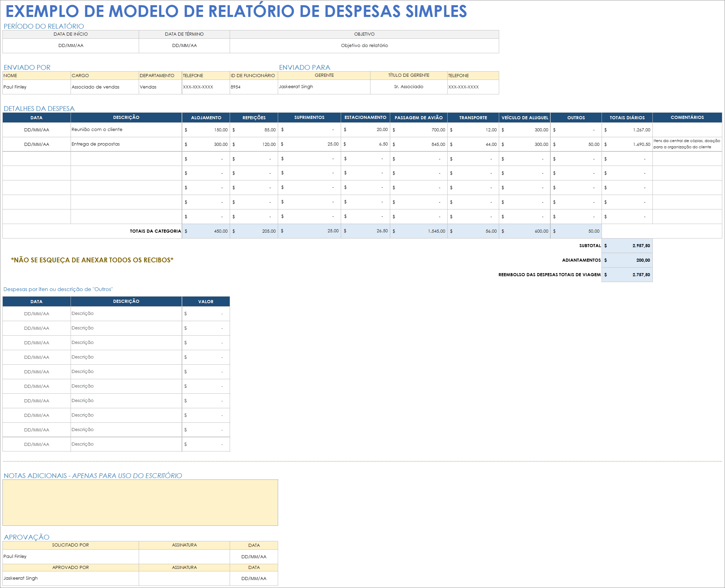Click employee ID cell '8954'
725x588 pixels.
pyautogui.click(x=254, y=87)
